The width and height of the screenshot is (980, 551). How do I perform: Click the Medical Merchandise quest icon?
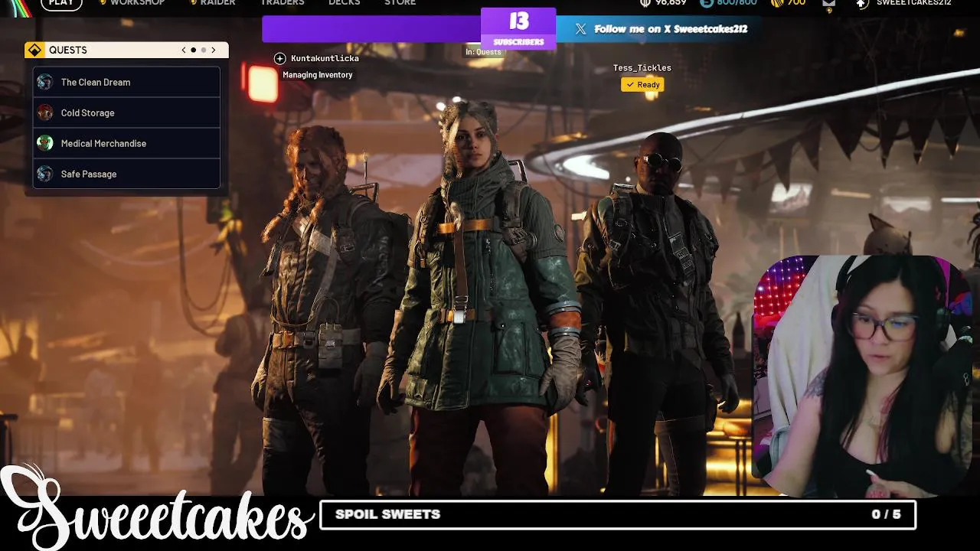pos(45,143)
